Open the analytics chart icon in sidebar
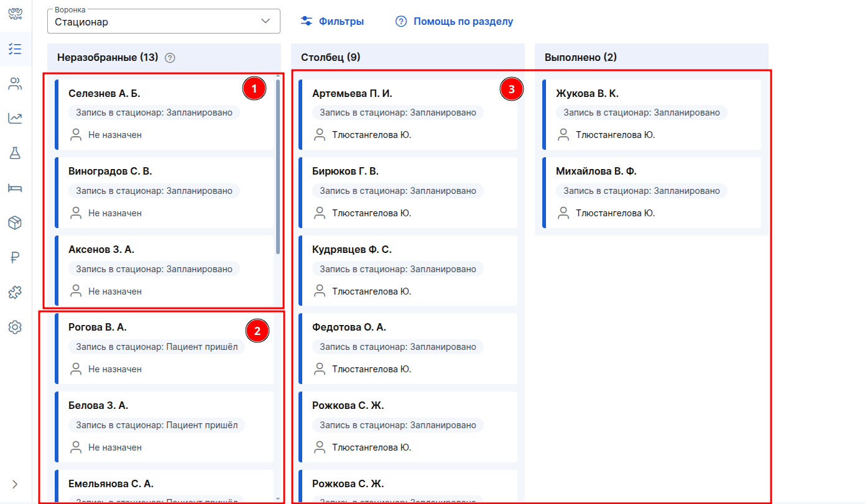This screenshot has height=504, width=865. (x=16, y=118)
